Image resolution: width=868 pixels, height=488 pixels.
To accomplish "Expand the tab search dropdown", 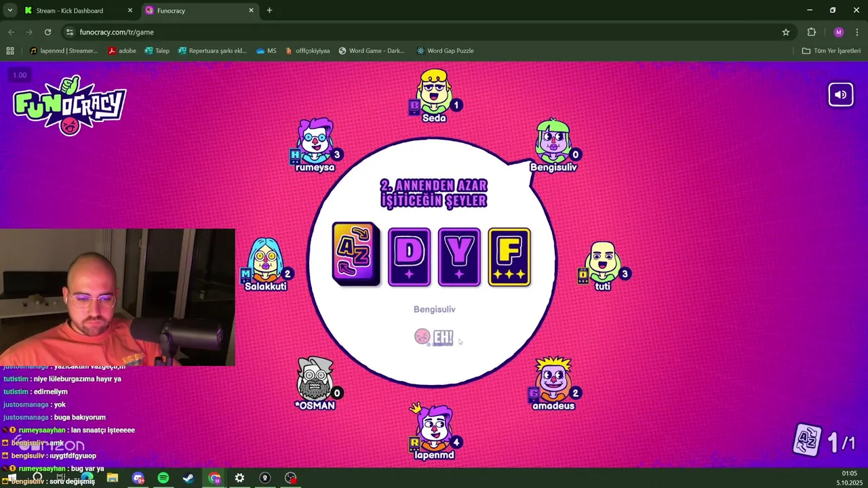I will click(x=9, y=10).
